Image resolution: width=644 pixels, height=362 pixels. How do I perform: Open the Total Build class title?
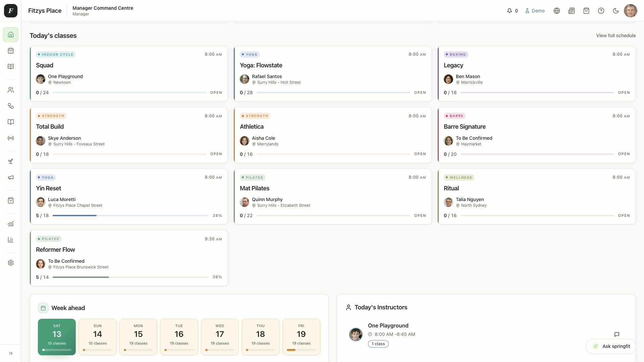coord(50,127)
